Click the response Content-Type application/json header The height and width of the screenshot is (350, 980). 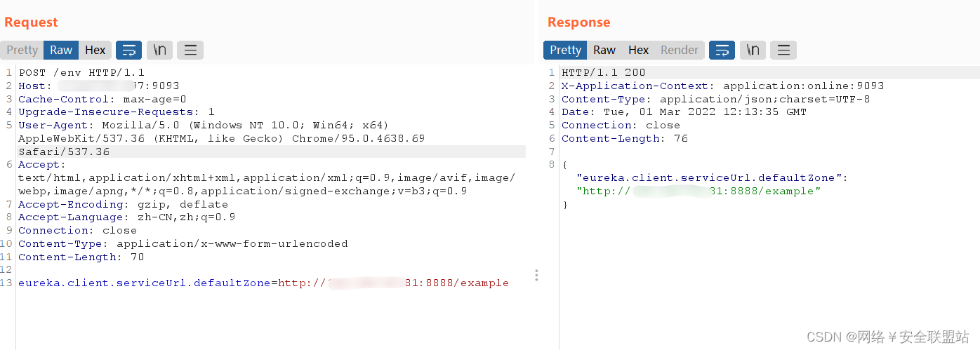pos(716,99)
